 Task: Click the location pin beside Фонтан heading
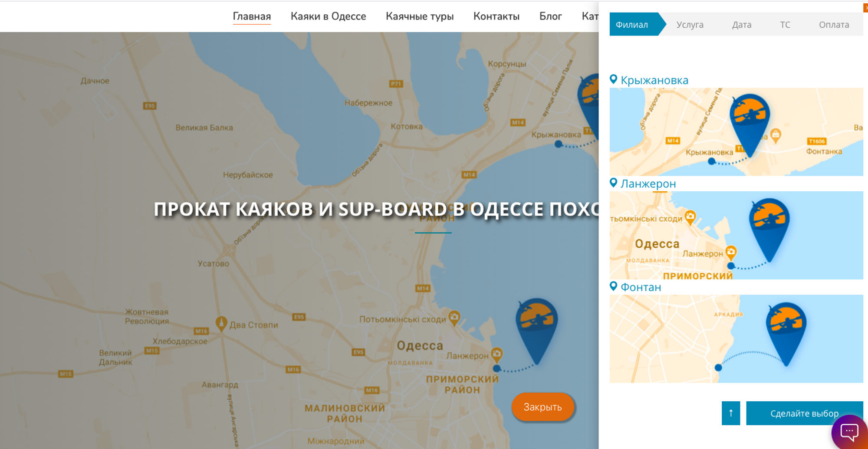tap(613, 286)
